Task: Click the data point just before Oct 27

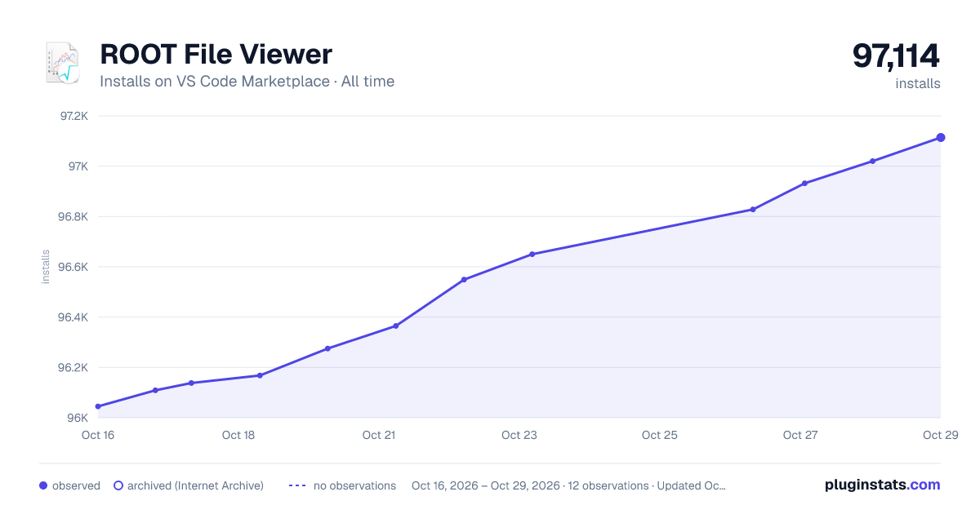Action: pyautogui.click(x=753, y=210)
